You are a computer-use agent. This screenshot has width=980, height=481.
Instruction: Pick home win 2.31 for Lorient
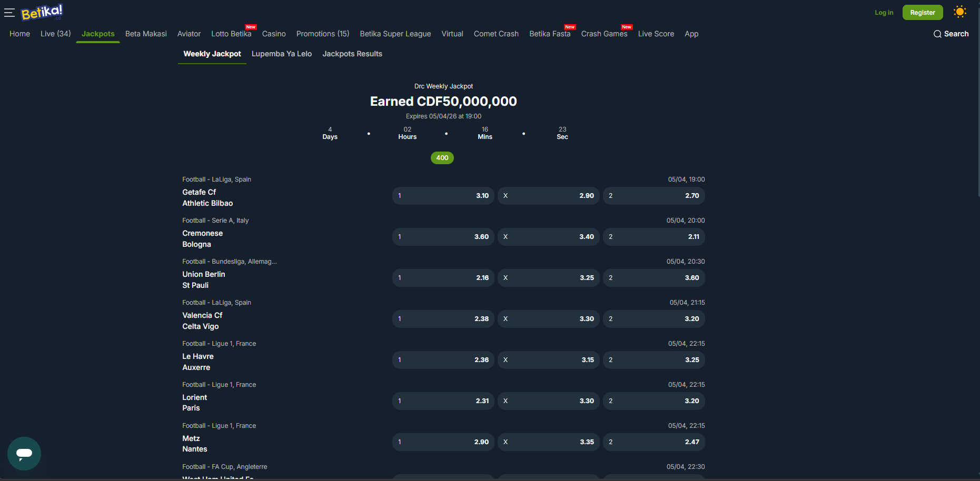(x=443, y=401)
